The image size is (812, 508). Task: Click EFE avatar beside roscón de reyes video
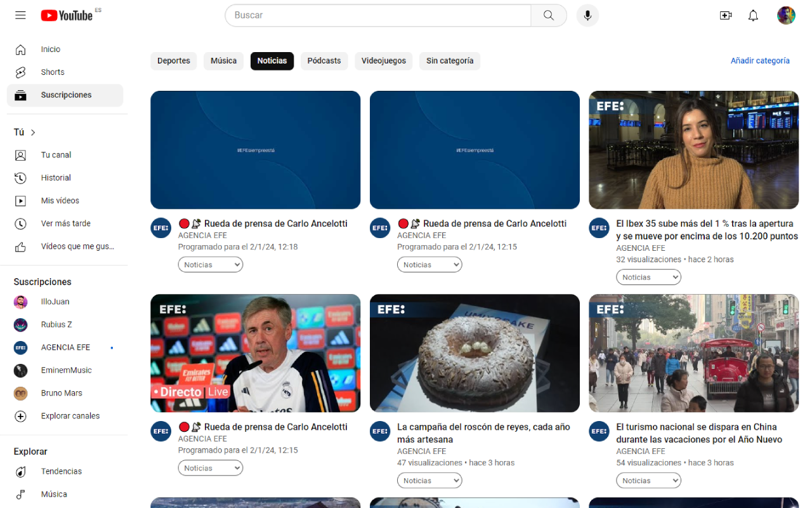(x=380, y=431)
